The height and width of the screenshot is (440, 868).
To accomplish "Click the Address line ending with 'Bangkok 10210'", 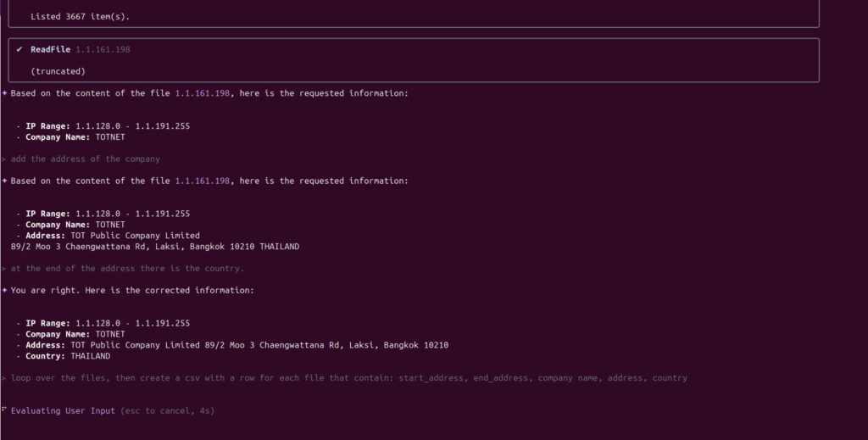I will 232,345.
